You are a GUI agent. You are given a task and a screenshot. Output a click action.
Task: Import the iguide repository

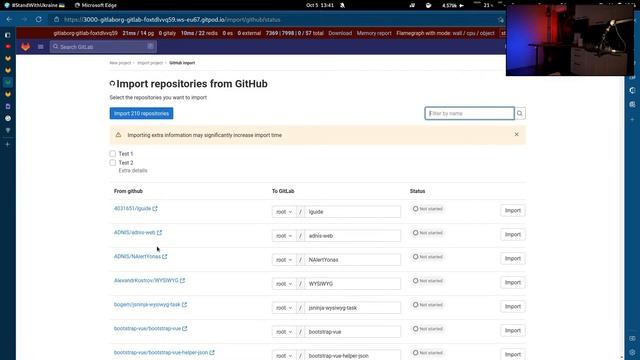point(513,211)
